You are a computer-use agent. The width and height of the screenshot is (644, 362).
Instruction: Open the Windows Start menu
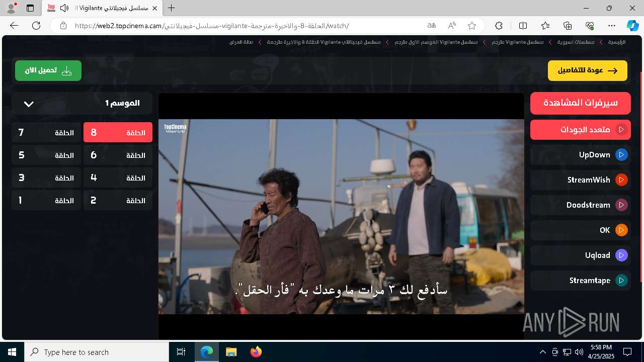(12, 352)
